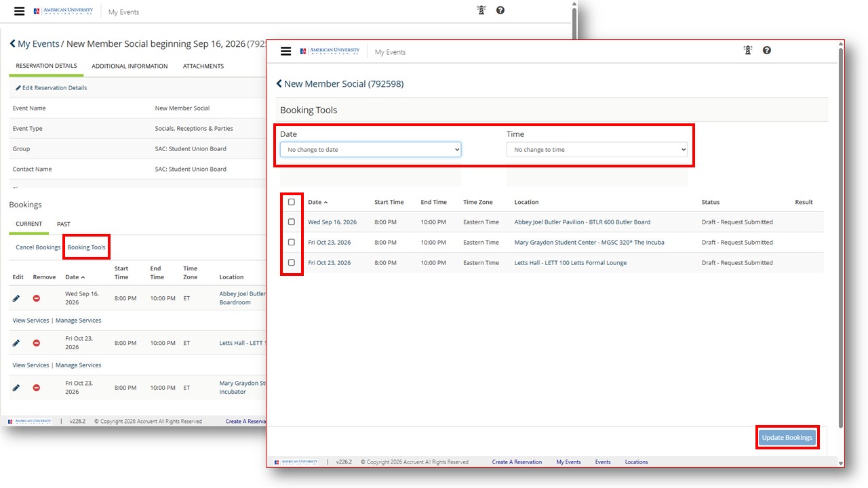Screen dimensions: 868x488
Task: Click the Update Bookings button
Action: (x=787, y=438)
